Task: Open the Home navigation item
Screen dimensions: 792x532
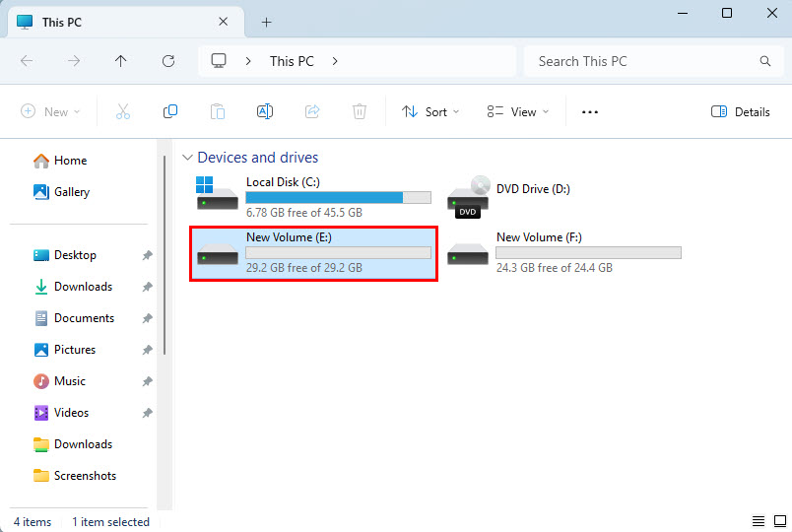Action: coord(70,161)
